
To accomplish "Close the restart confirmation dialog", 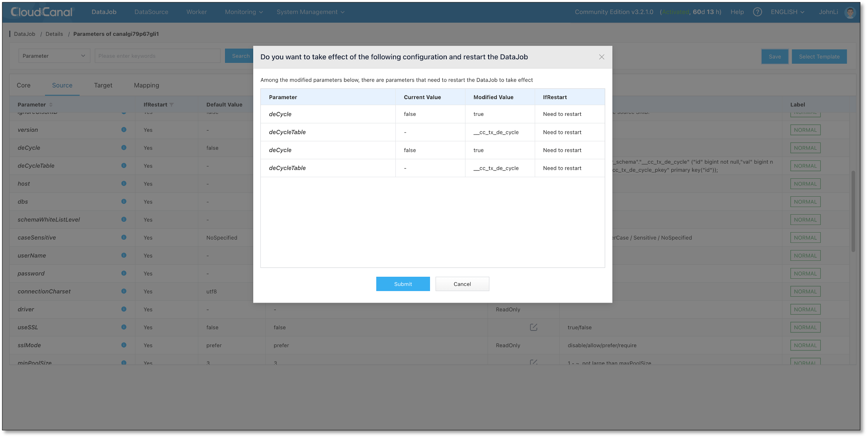I will [x=602, y=57].
